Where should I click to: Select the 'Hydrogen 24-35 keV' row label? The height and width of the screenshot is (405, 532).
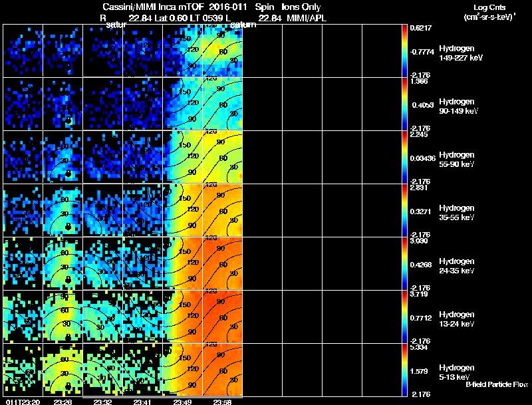(457, 266)
